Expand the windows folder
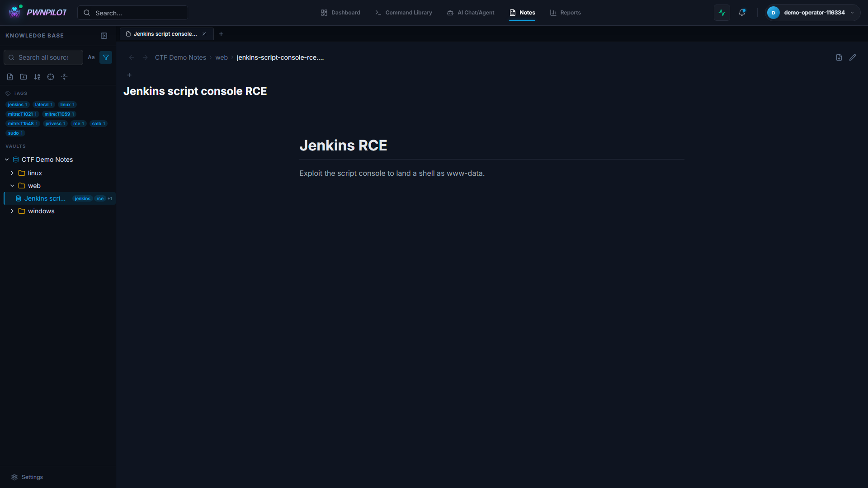 12,211
